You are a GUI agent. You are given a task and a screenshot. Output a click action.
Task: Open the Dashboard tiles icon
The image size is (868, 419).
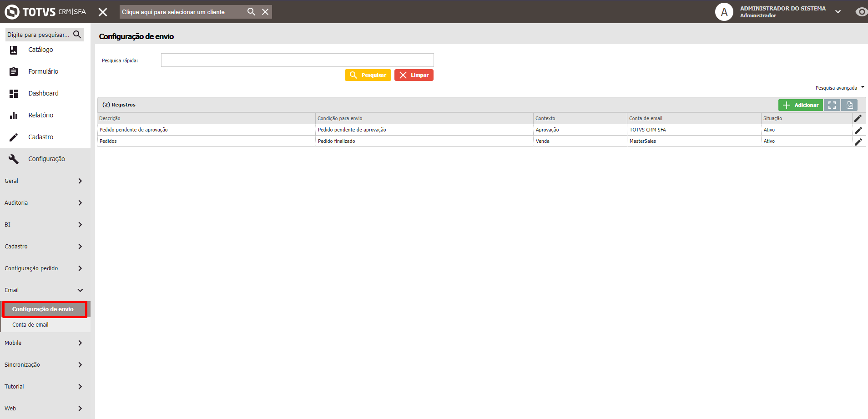14,93
